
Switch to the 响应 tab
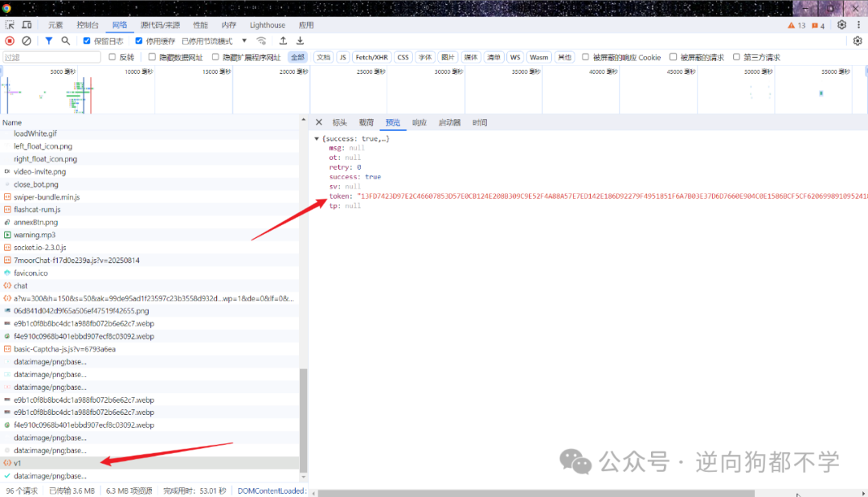pyautogui.click(x=419, y=122)
